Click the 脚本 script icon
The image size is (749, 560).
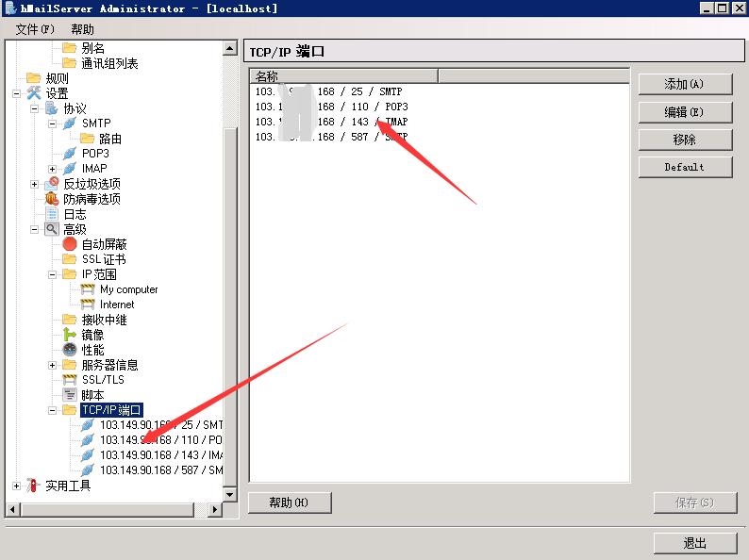[x=70, y=395]
